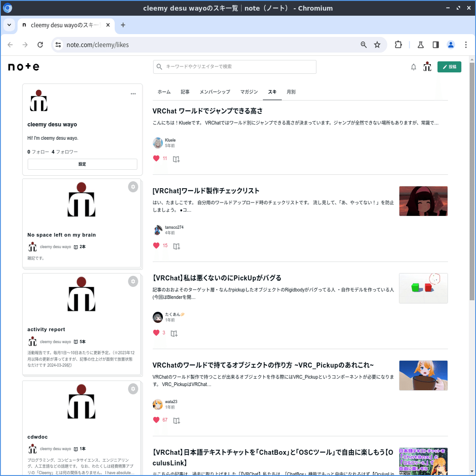
Task: Add jump height article to magazine
Action: pyautogui.click(x=176, y=159)
